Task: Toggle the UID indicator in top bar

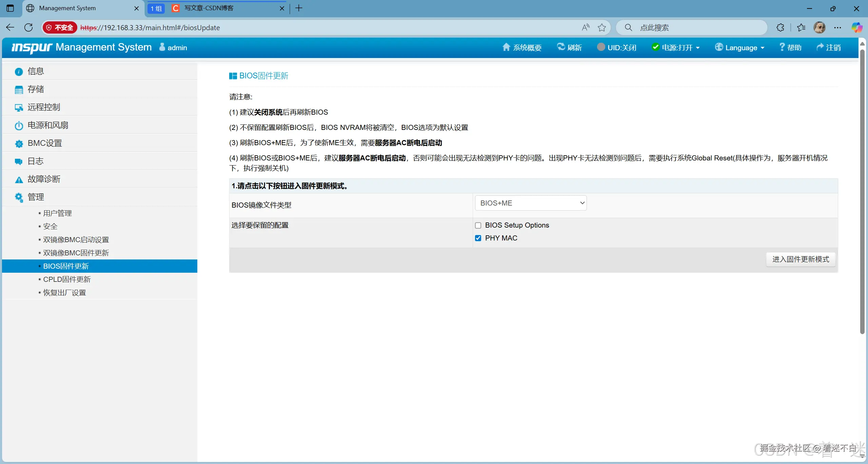Action: point(617,47)
